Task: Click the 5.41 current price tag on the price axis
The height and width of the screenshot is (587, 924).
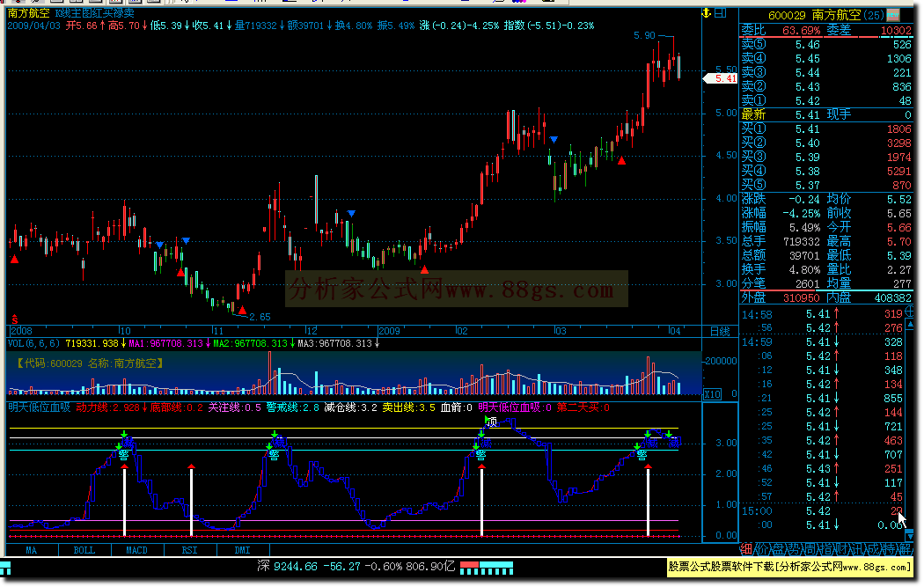Action: coord(722,78)
